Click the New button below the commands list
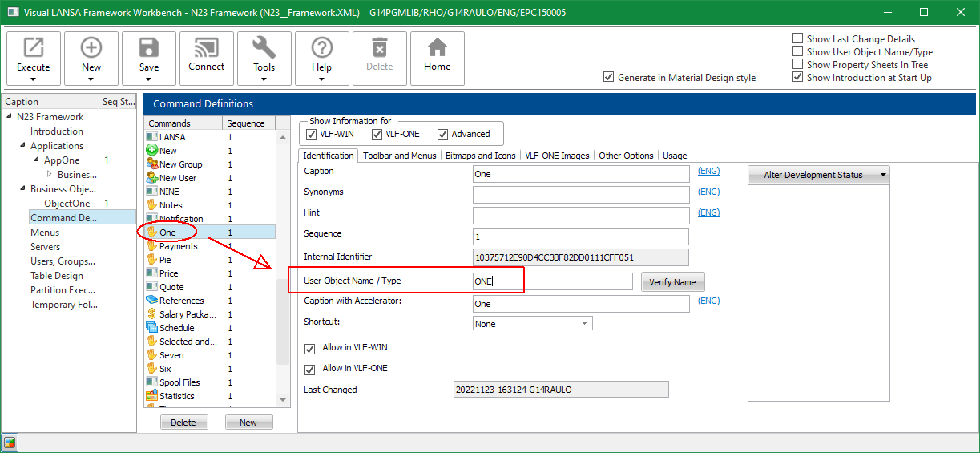 [x=248, y=423]
